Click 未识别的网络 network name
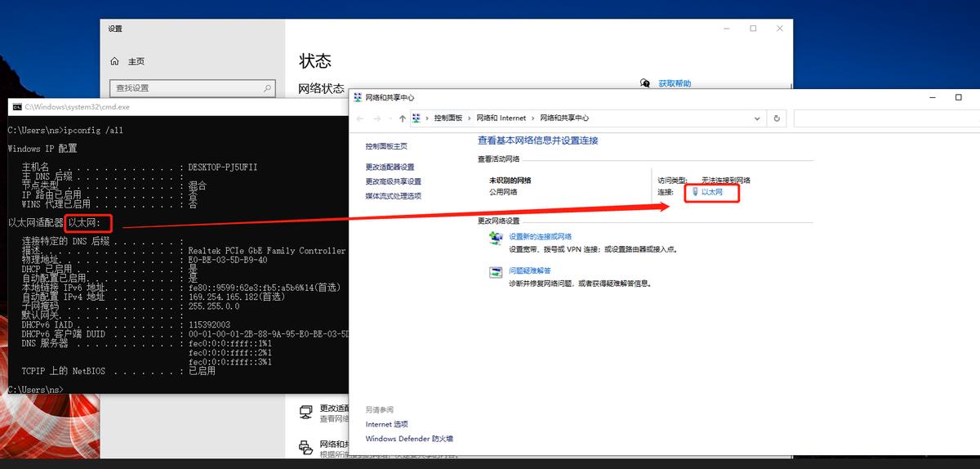Image resolution: width=980 pixels, height=469 pixels. pos(510,180)
